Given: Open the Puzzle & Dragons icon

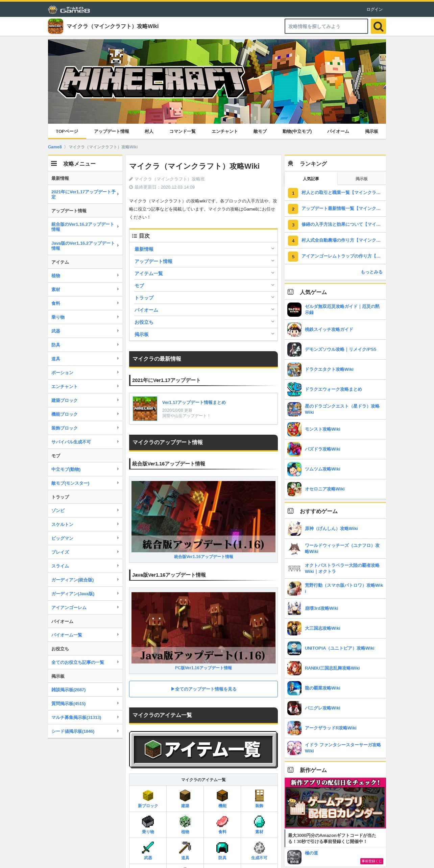Looking at the screenshot, I should (294, 449).
